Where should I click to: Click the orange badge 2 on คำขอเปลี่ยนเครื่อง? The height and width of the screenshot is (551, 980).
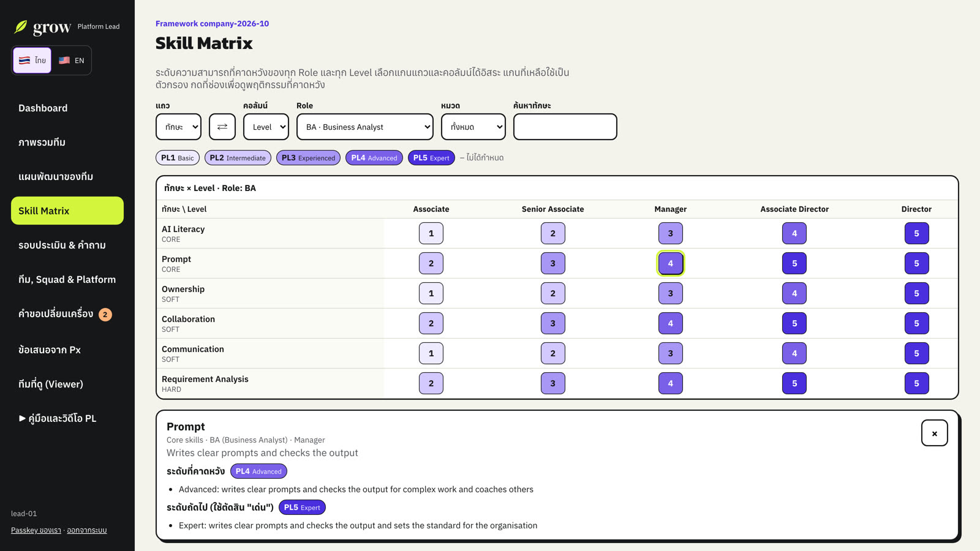click(105, 314)
